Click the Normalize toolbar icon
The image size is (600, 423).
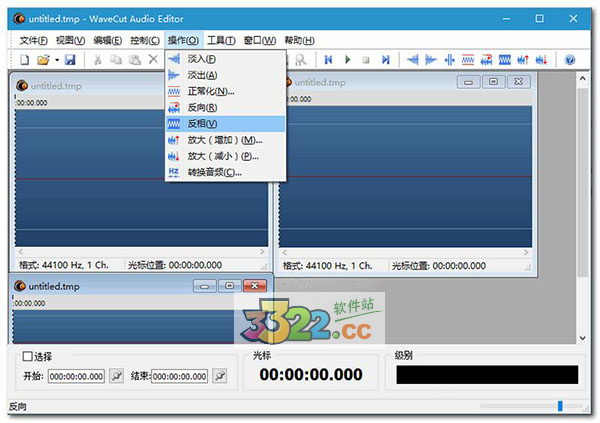[x=468, y=60]
